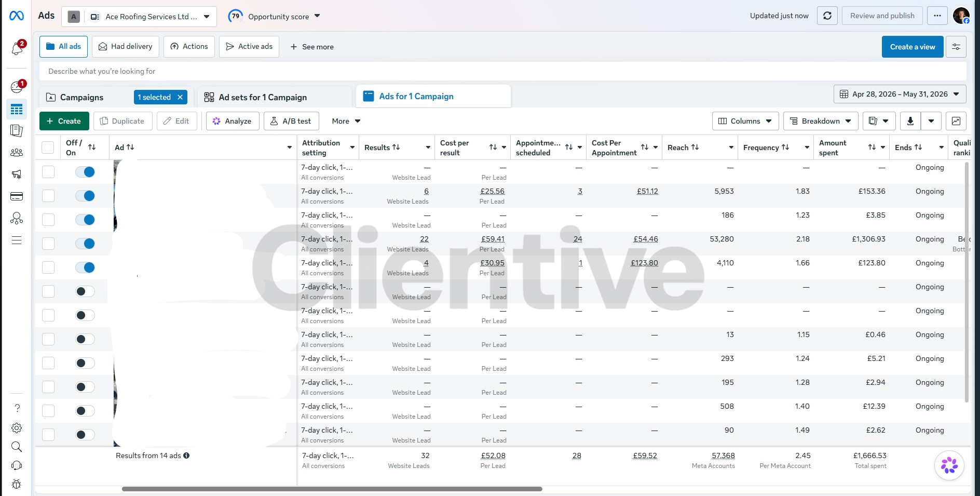Select the Had delivery view
The height and width of the screenshot is (496, 980).
click(125, 47)
